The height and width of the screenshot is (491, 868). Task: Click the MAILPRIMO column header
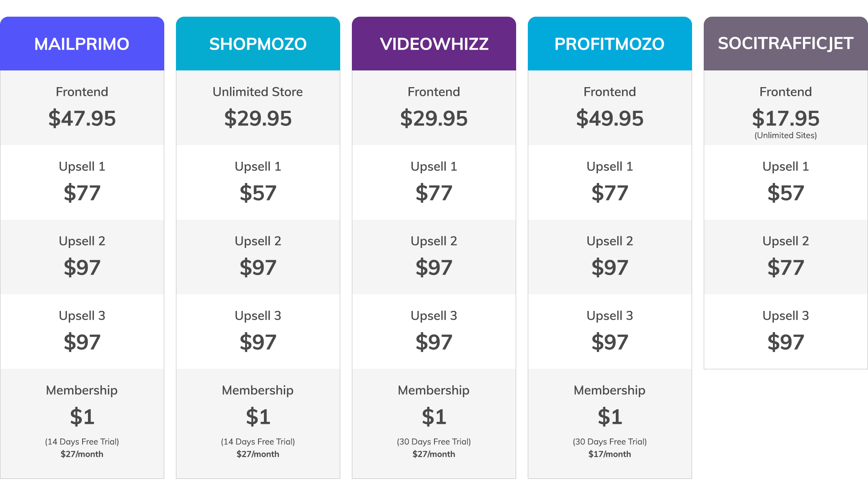[x=82, y=44]
